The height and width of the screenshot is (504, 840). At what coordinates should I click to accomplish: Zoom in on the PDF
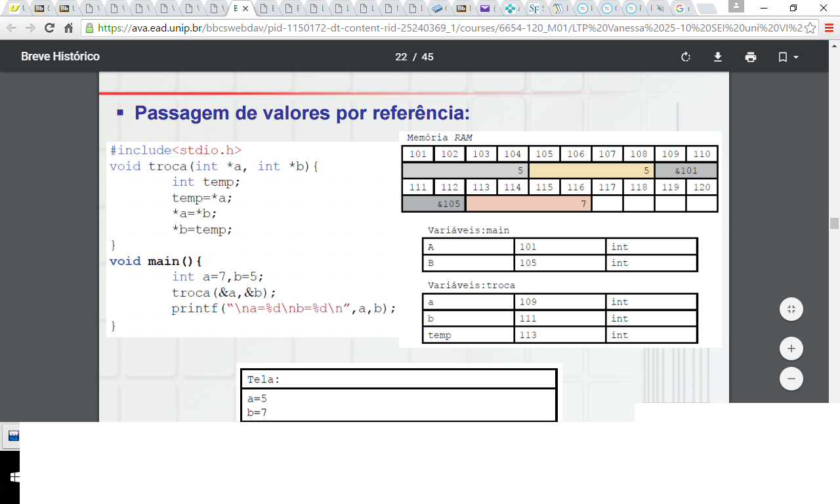point(791,348)
